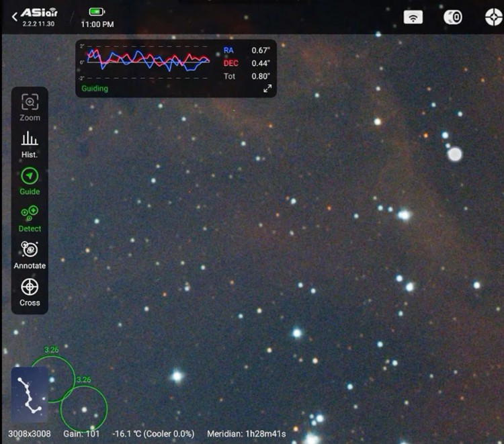Go back using the arrow beside ASIair logo
Viewport: 504px width, 444px height.
pos(15,17)
